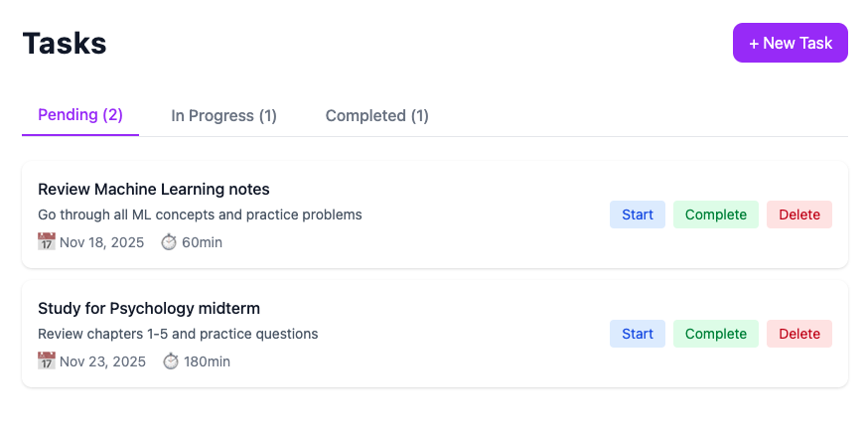Start the Review Machine Learning notes task
The height and width of the screenshot is (431, 868).
click(638, 215)
